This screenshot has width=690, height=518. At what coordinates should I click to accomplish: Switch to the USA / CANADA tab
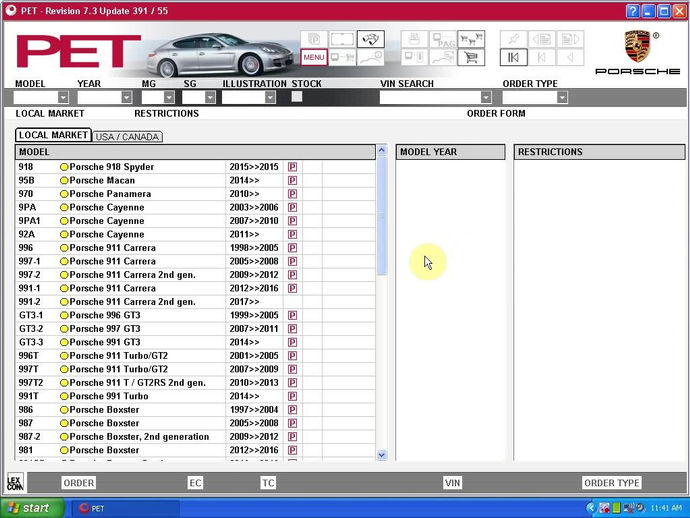(127, 137)
